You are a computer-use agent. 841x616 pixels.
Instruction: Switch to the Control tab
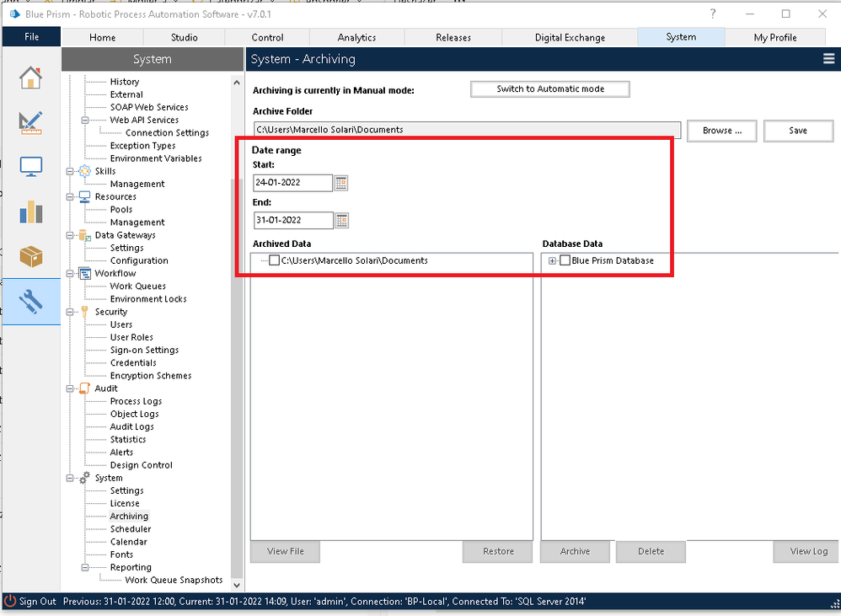pos(267,38)
